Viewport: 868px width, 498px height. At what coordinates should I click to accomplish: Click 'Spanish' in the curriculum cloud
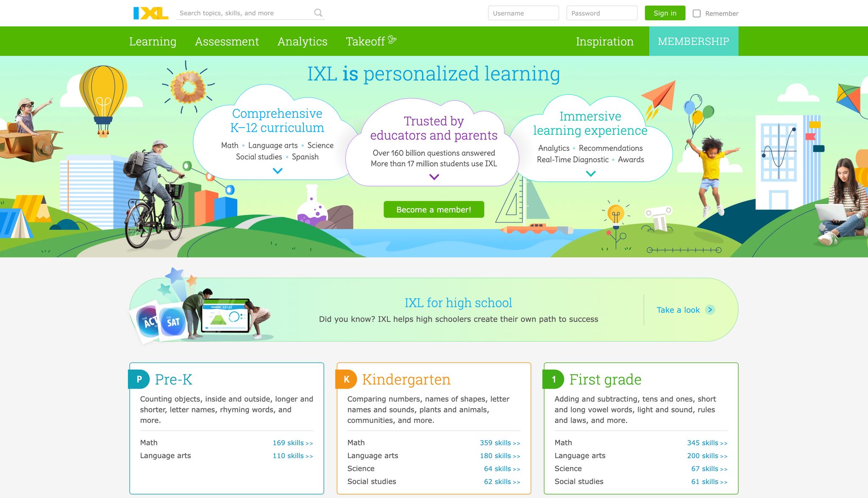305,157
